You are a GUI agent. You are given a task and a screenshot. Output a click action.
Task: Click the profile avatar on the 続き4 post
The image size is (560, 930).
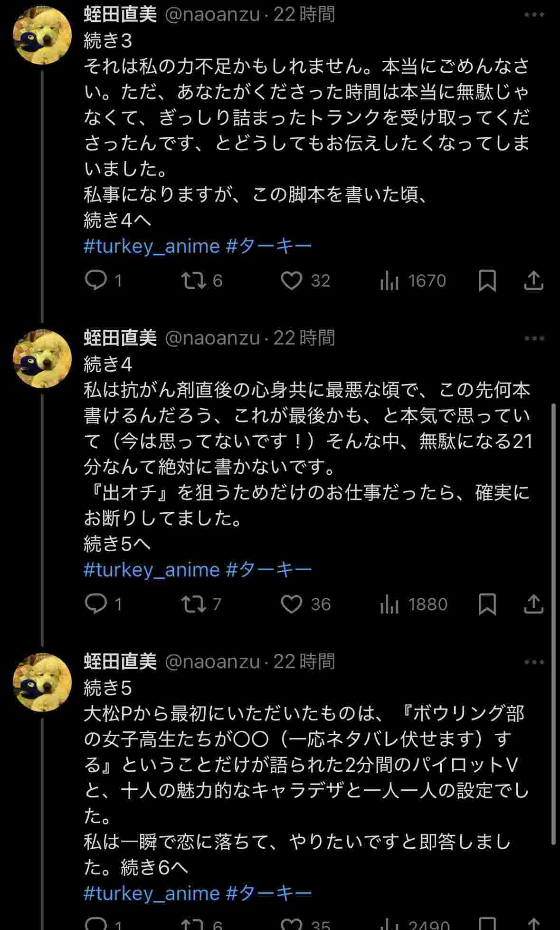tap(42, 358)
